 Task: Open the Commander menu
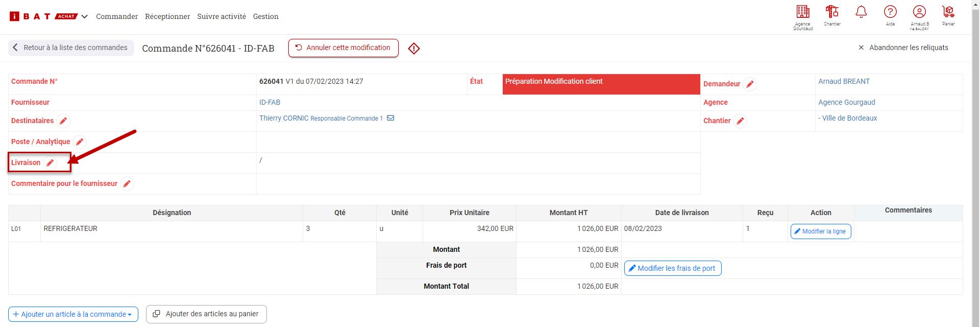pyautogui.click(x=117, y=16)
